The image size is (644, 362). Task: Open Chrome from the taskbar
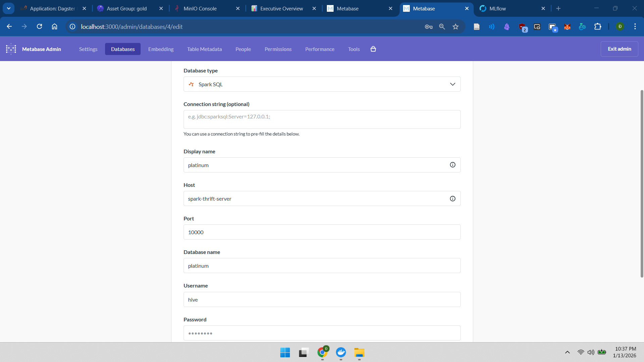(323, 352)
